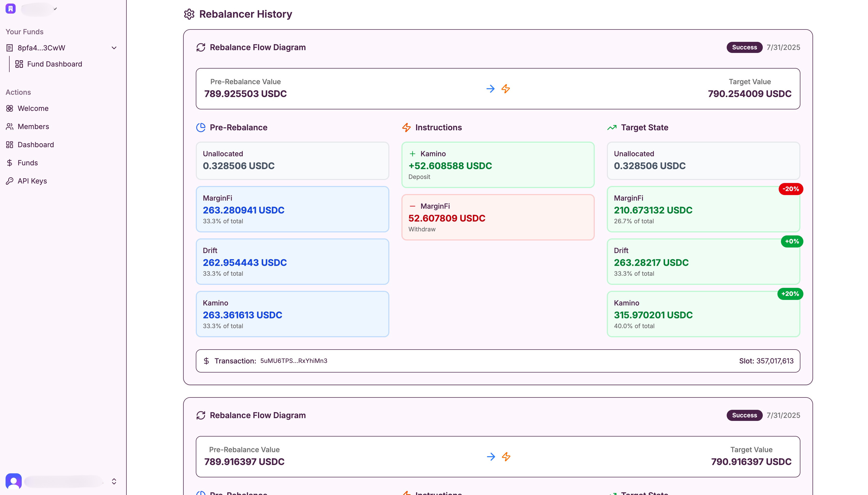Select the Kamino deposit instruction card

coord(497,165)
